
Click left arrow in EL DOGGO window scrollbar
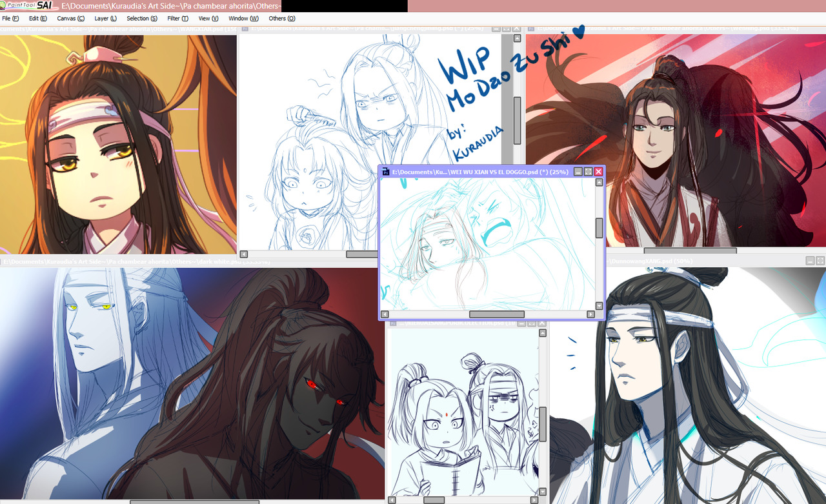pos(385,314)
